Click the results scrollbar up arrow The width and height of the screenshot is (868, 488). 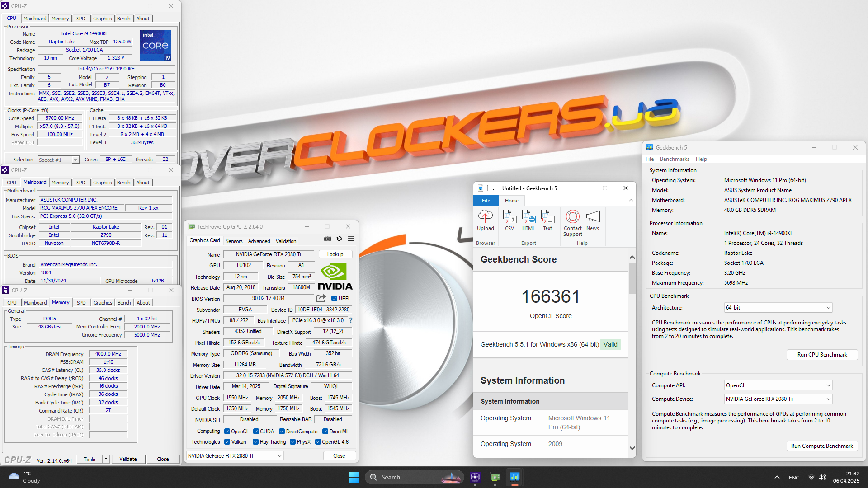click(632, 257)
